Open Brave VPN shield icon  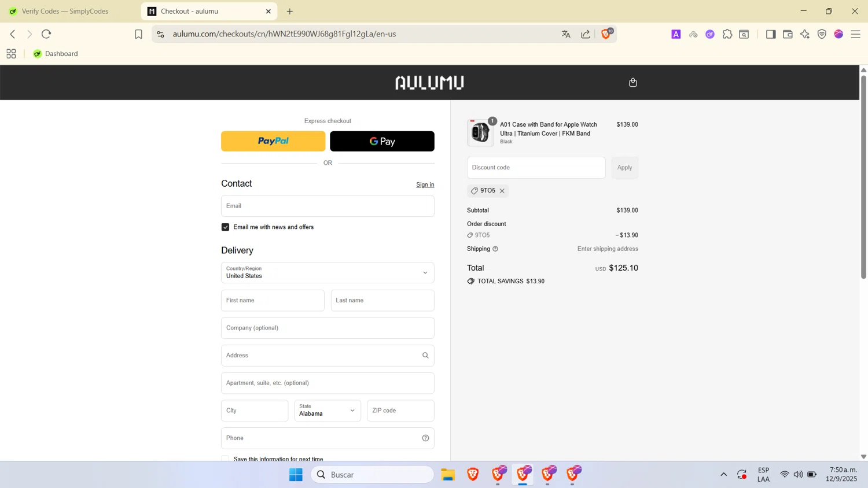click(x=822, y=34)
